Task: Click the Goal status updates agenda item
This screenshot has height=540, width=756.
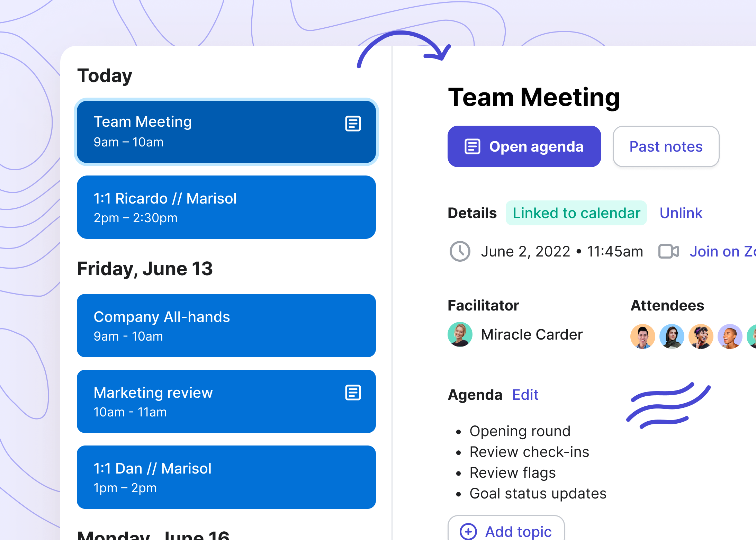Action: (538, 494)
